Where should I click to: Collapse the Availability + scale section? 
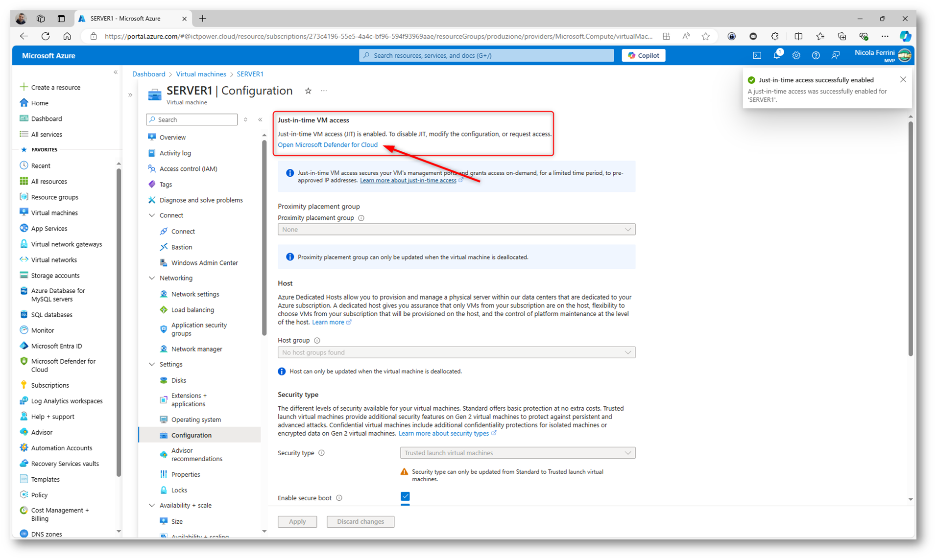click(152, 506)
